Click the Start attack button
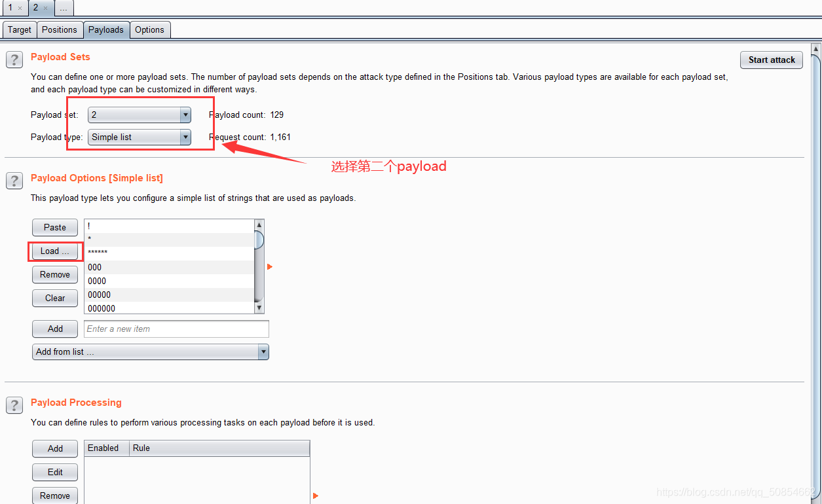Screen dimensions: 822x504 pyautogui.click(x=772, y=60)
